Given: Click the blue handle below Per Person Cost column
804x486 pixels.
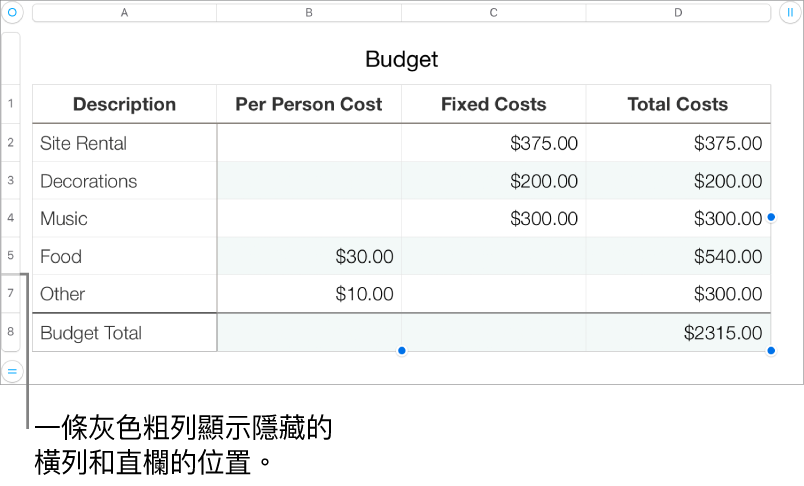Looking at the screenshot, I should 401,351.
